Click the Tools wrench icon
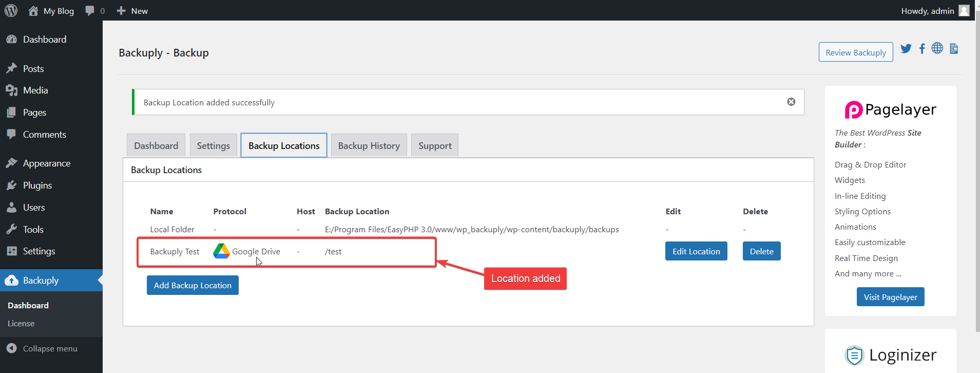 (x=11, y=229)
